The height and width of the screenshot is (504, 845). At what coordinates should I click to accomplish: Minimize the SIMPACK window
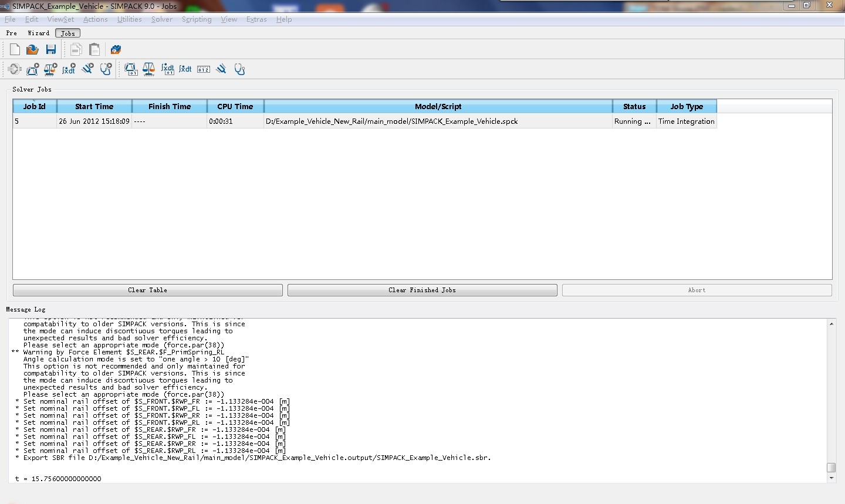[x=792, y=5]
